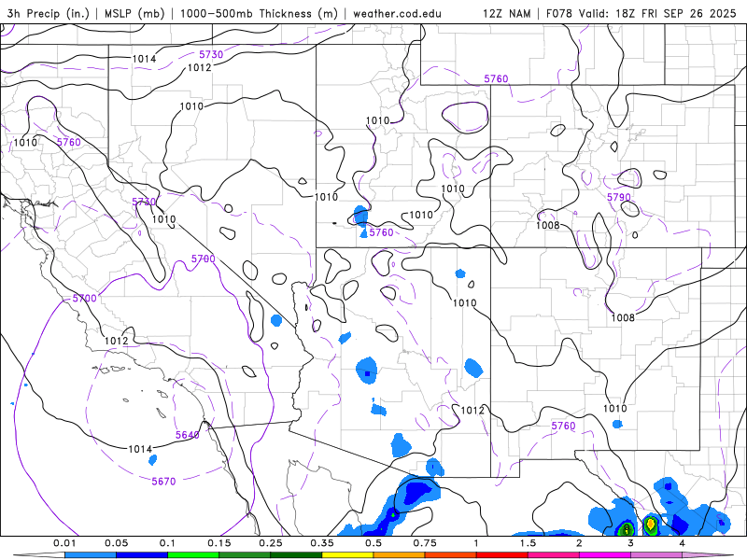747x560 pixels.
Task: Choose the red 1–1.5 legend swatch
Action: tap(502, 555)
